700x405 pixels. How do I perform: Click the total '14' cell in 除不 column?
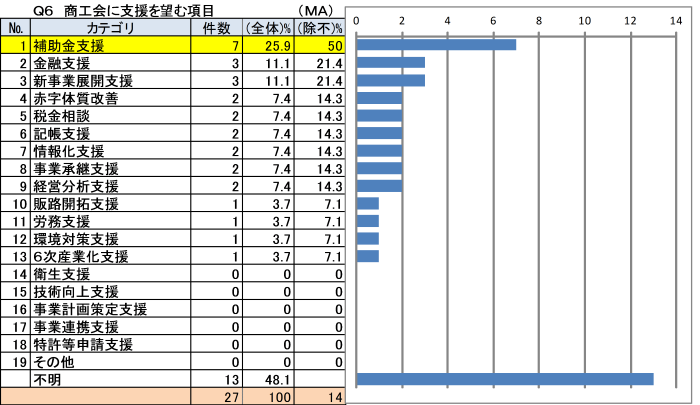click(x=320, y=397)
